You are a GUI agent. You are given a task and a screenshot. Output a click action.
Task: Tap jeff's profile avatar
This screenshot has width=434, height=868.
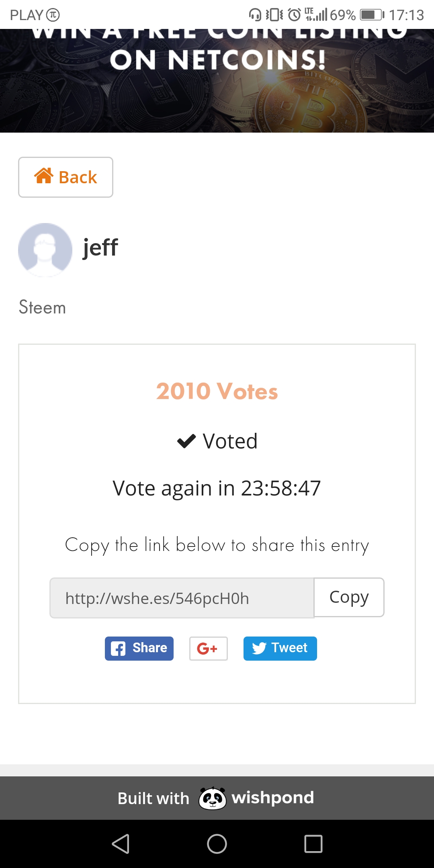click(45, 250)
